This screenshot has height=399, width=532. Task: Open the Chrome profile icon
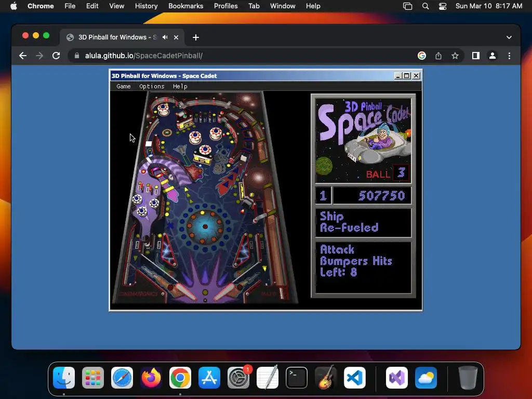(x=493, y=56)
